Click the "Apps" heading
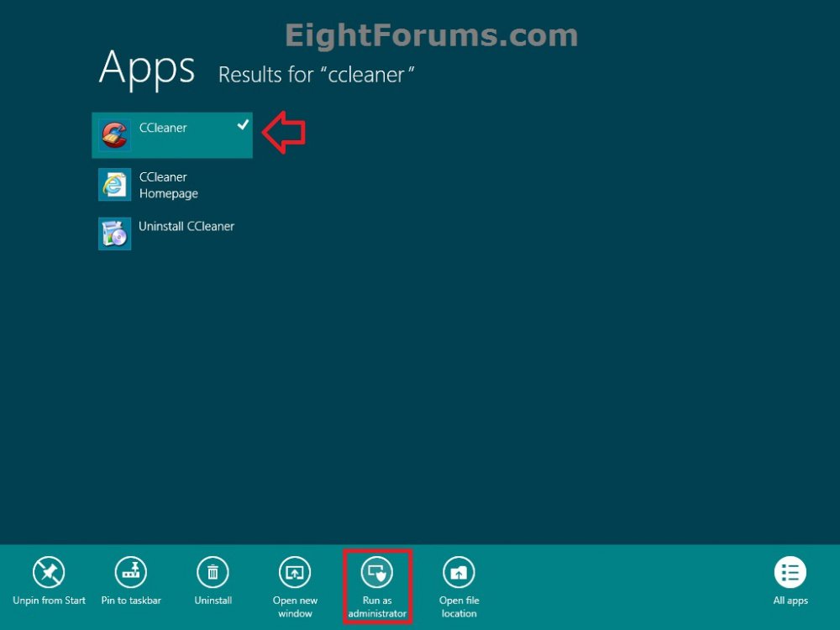Image resolution: width=840 pixels, height=630 pixels. (x=147, y=69)
